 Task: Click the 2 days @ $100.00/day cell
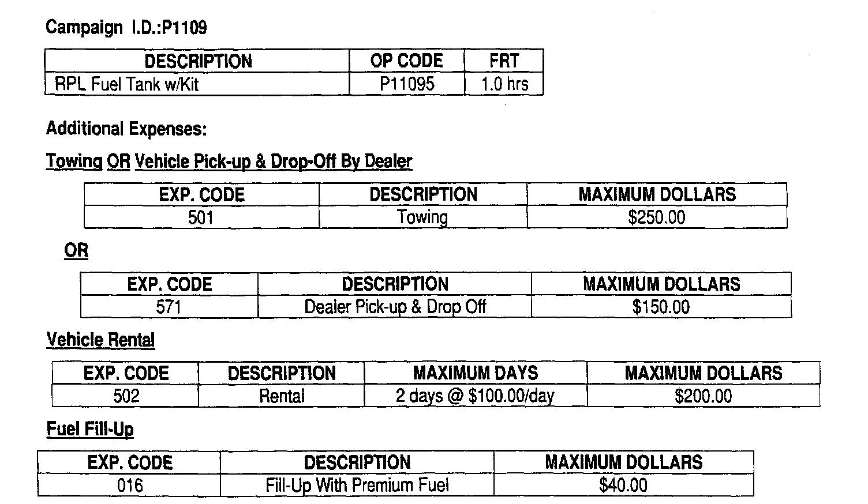click(475, 396)
